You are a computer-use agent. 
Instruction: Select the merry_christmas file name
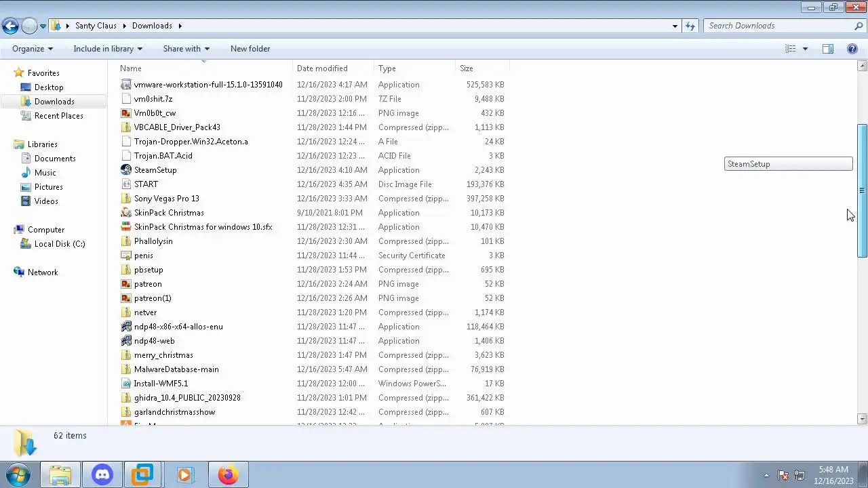click(x=163, y=355)
